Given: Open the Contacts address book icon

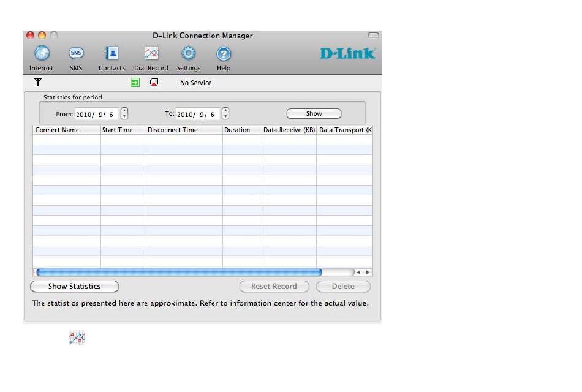Looking at the screenshot, I should [x=111, y=53].
